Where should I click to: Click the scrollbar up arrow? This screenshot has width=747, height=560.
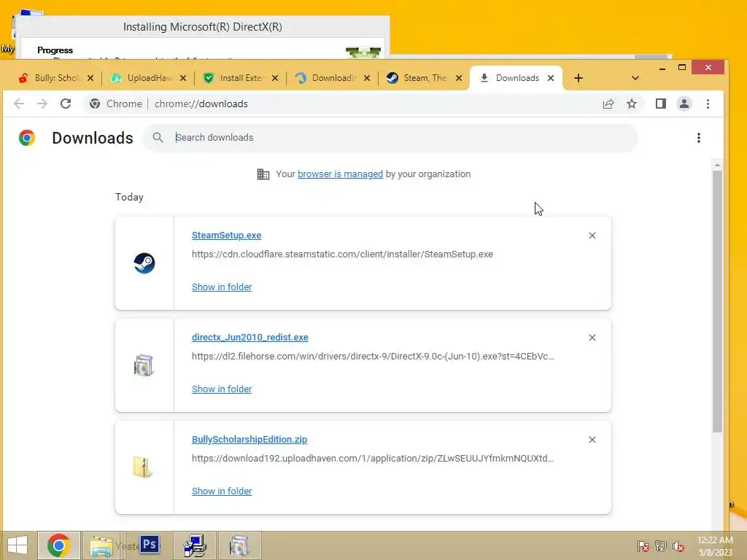click(717, 165)
